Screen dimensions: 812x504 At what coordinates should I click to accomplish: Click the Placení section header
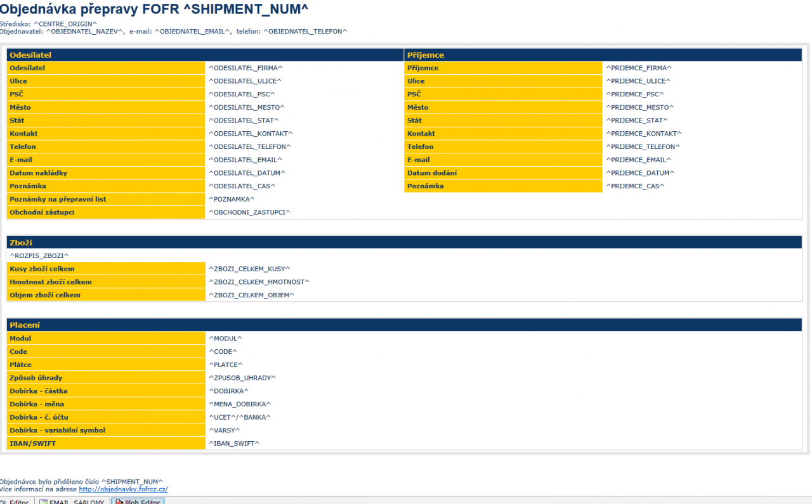pos(404,325)
